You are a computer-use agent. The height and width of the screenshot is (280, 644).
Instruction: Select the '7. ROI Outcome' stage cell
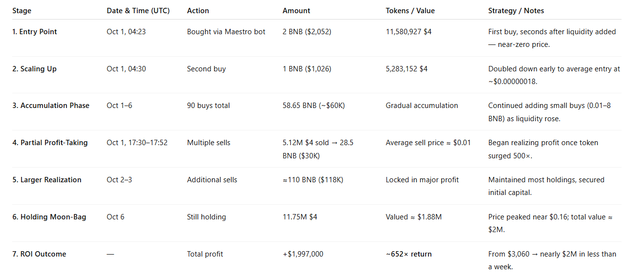click(x=39, y=254)
